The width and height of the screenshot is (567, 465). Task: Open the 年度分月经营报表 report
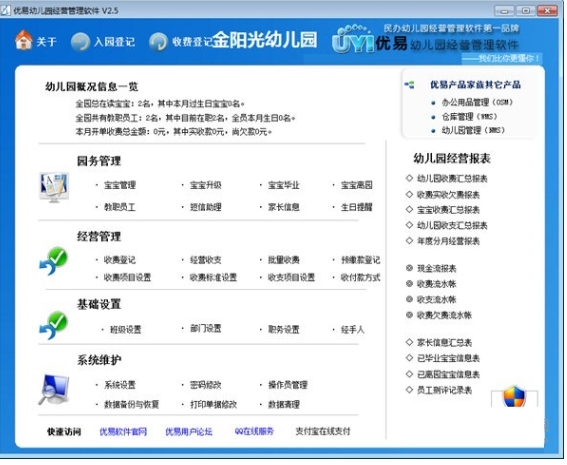pos(448,241)
